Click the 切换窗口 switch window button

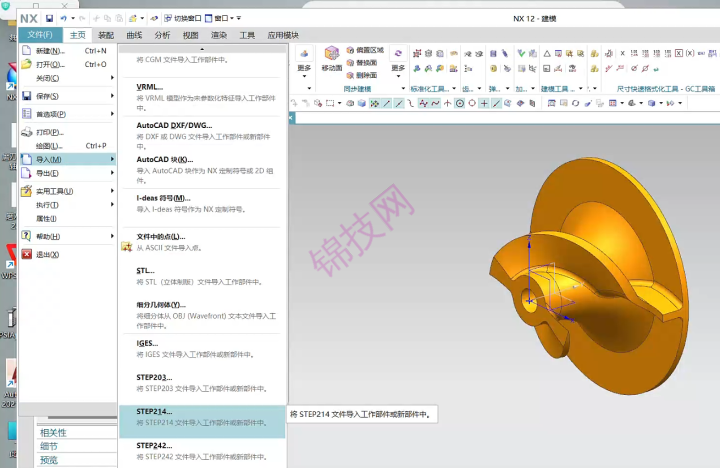pos(183,18)
